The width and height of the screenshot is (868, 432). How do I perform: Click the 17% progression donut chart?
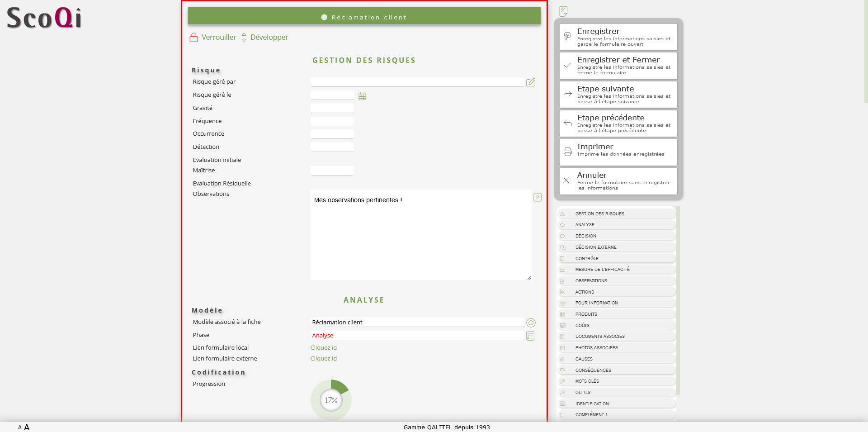pyautogui.click(x=331, y=400)
